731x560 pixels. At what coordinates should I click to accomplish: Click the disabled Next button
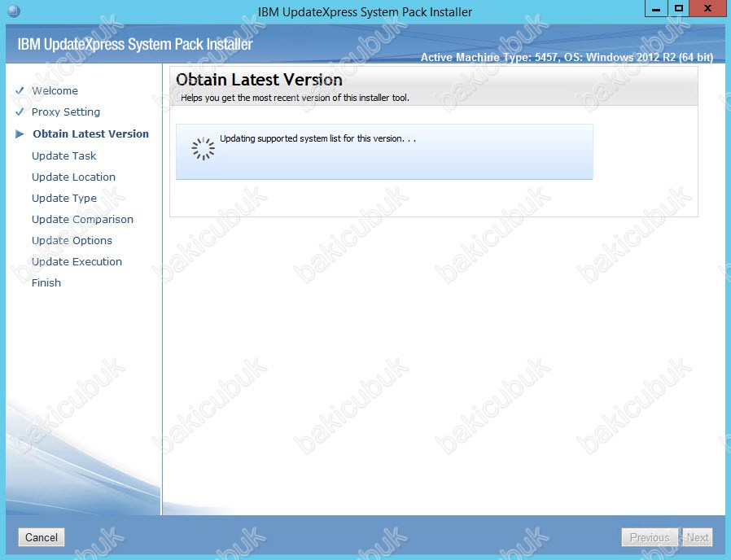point(698,537)
